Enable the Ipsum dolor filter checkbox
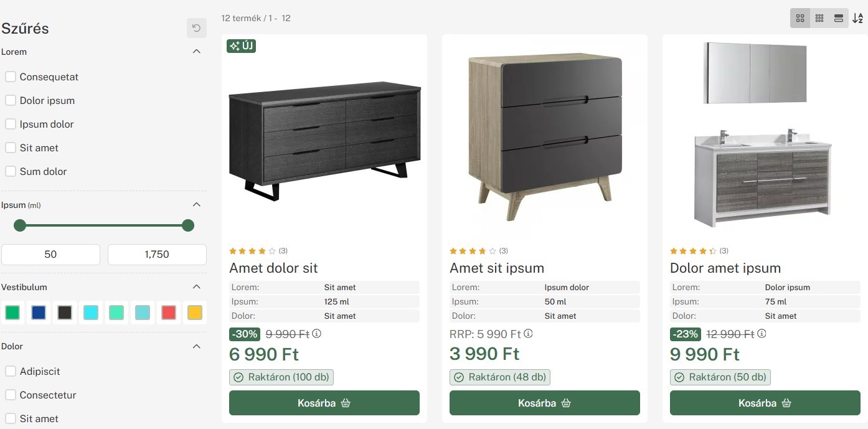This screenshot has width=868, height=429. pos(11,125)
